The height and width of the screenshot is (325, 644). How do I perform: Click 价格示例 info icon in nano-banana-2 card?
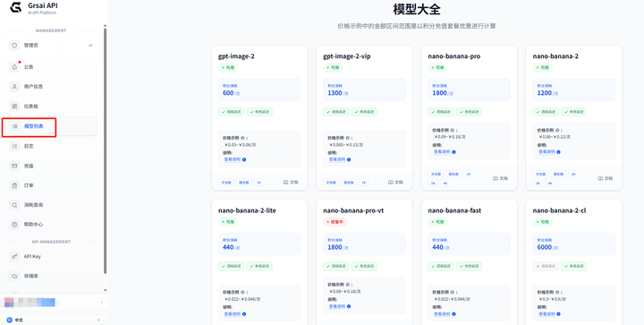tap(557, 130)
